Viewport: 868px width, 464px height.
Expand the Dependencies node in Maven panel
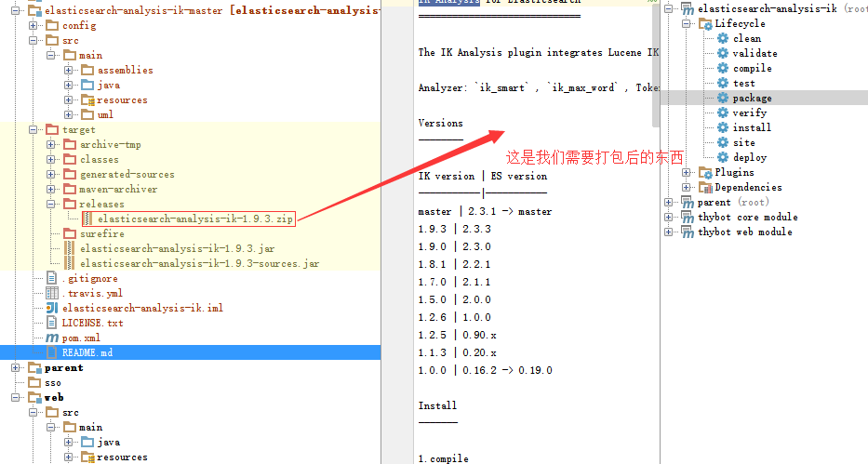pos(687,188)
